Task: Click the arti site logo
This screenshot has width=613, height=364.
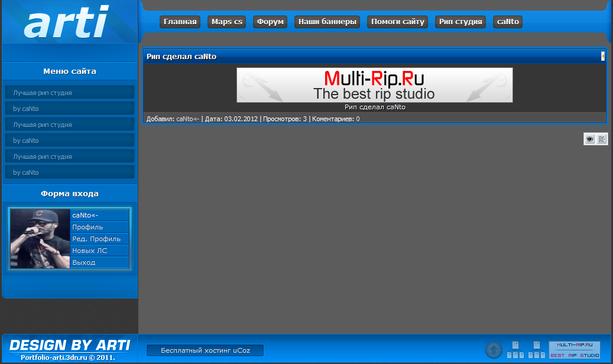Action: (66, 22)
